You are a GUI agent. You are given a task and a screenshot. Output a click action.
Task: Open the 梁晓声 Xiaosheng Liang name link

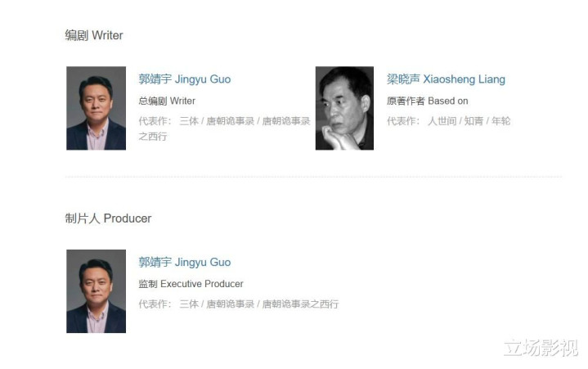[x=446, y=79]
